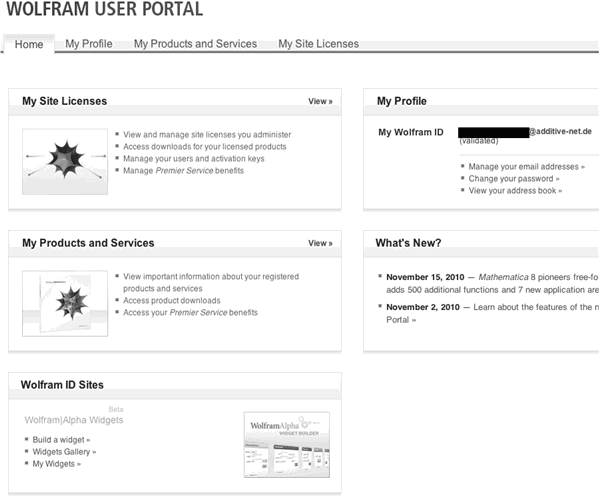
Task: Open the Build a widget link
Action: coord(61,440)
